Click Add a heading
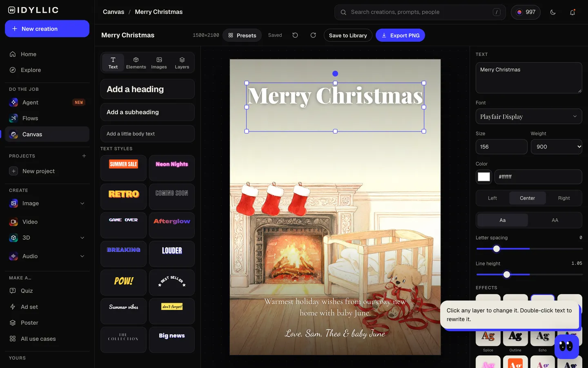Screen dimensions: 588x368 (147, 89)
